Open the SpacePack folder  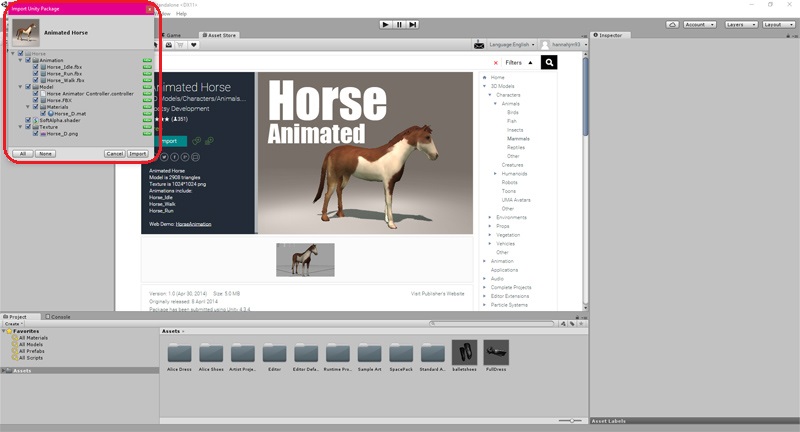coord(401,353)
